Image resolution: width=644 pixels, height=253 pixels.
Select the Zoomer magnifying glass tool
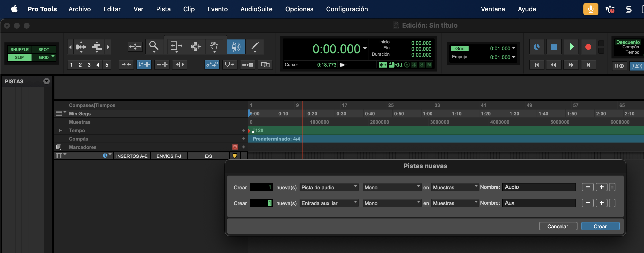pos(154,46)
